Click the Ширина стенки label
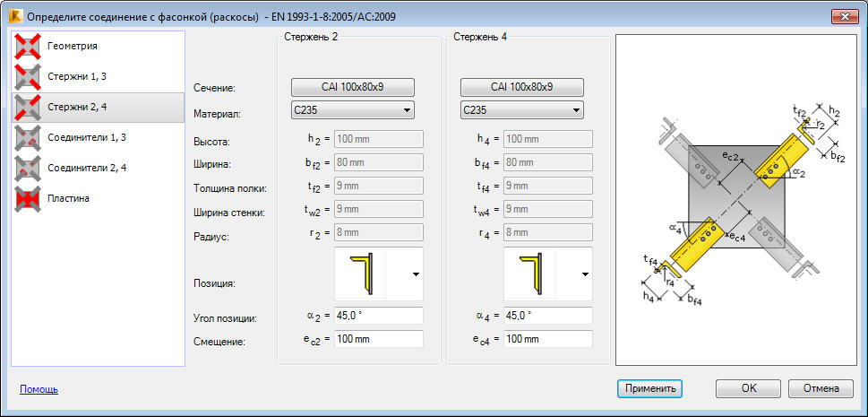The width and height of the screenshot is (868, 417). pos(229,213)
